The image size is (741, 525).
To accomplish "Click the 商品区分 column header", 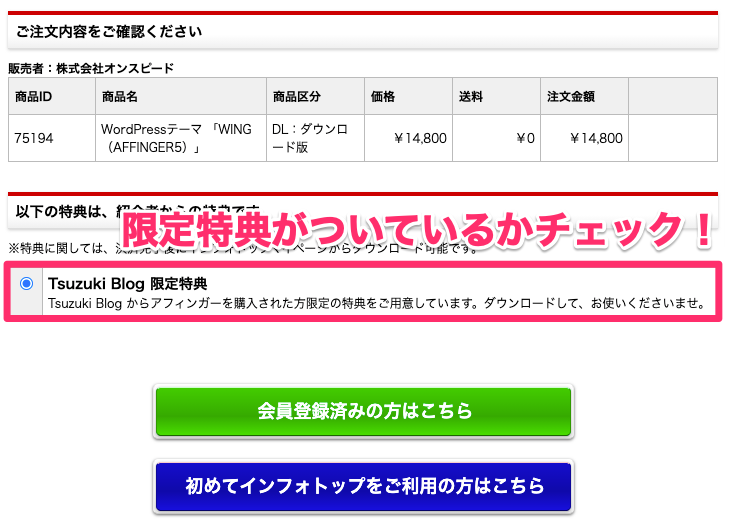I will [x=315, y=96].
